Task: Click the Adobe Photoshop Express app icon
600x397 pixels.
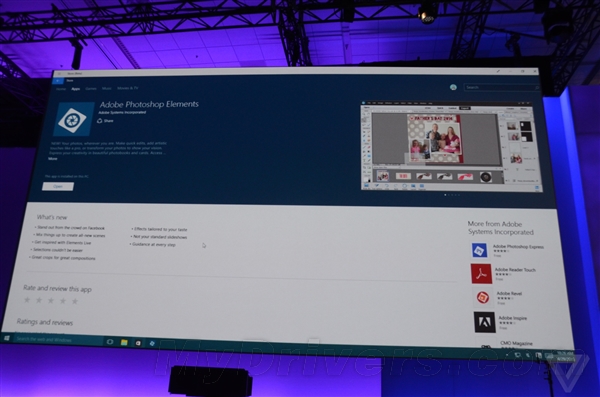Action: 479,250
